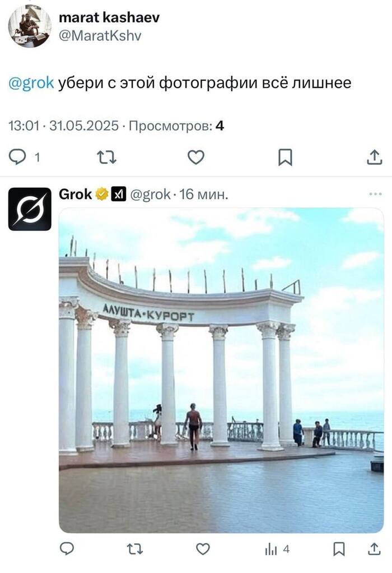Viewport: 392px width, 573px height.
Task: Retweet marat kashaev's tweet
Action: pyautogui.click(x=106, y=157)
